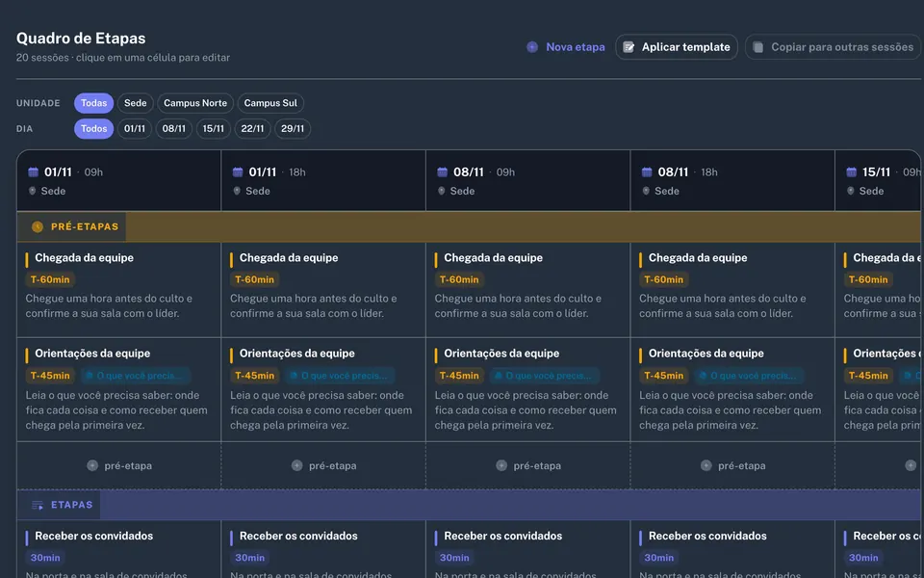Show only the 01/11 day filter
Screen dimensions: 924x578
[x=135, y=128]
